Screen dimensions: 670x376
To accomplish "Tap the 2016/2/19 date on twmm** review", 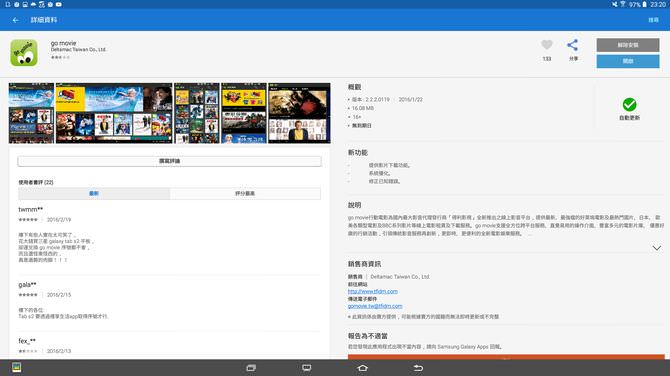I will coord(59,220).
